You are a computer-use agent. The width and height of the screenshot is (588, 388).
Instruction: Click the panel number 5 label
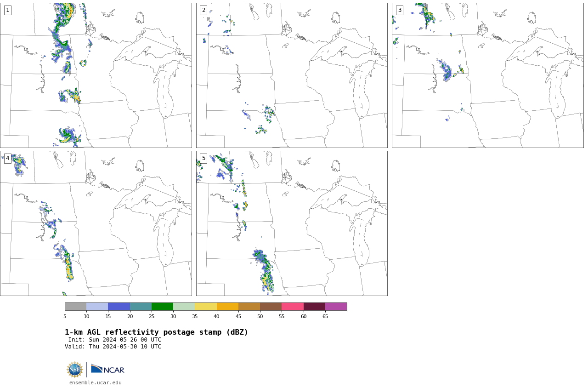tap(204, 158)
